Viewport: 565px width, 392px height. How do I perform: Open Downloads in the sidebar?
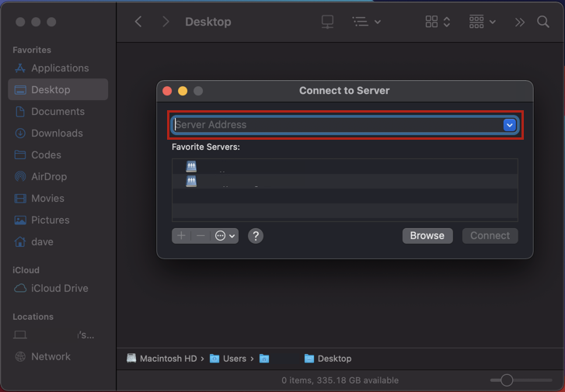pos(58,134)
